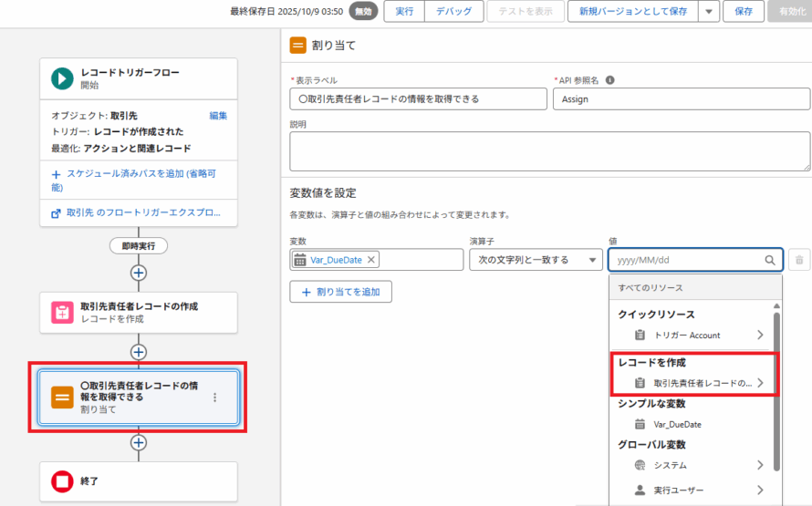Expand トリガー Account in resource list
The height and width of the screenshot is (506, 812).
tap(760, 335)
